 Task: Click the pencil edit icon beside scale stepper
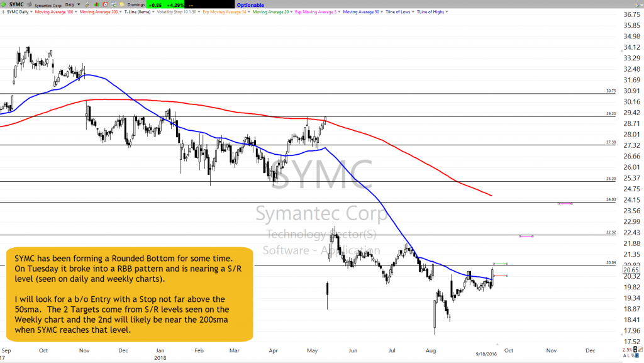coord(640,349)
